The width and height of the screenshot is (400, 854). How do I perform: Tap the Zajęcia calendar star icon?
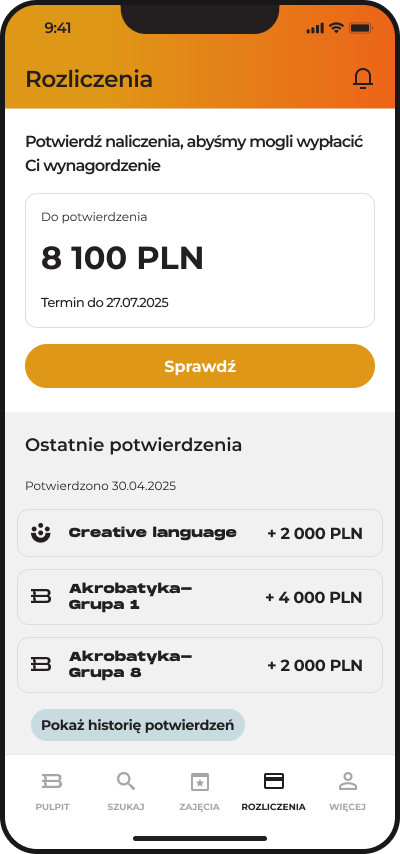pos(200,782)
